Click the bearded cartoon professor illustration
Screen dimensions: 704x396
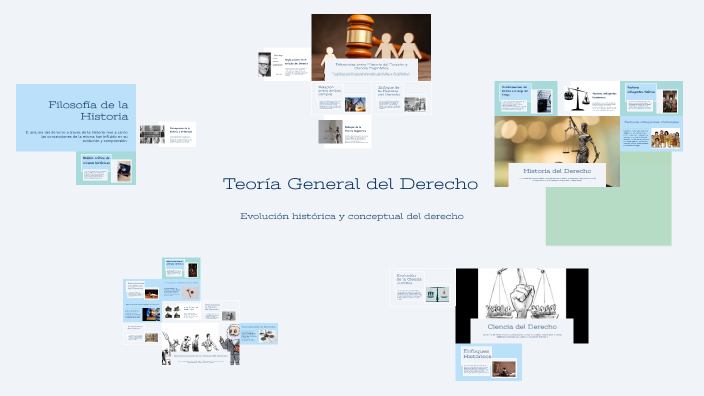point(231,343)
